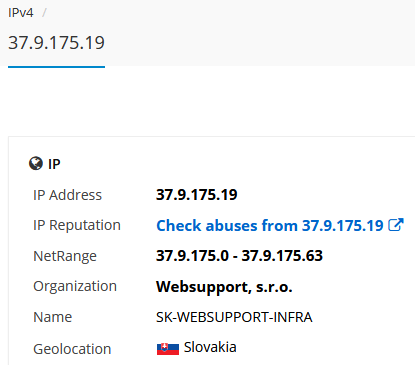Click the IP Reputation field label
Image resolution: width=415 pixels, height=365 pixels.
click(x=77, y=226)
